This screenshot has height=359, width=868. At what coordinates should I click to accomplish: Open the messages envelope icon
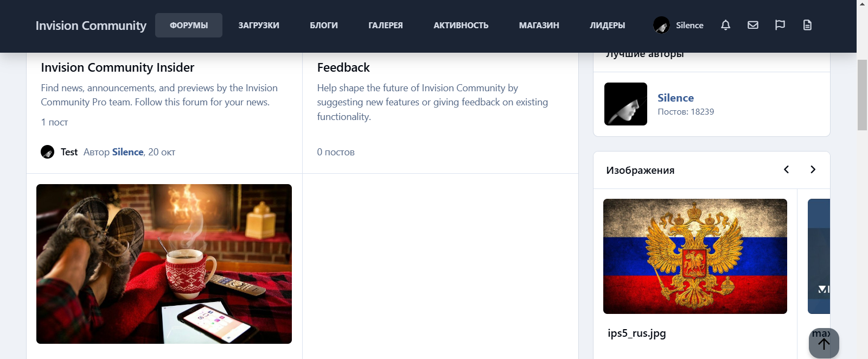[x=753, y=25]
